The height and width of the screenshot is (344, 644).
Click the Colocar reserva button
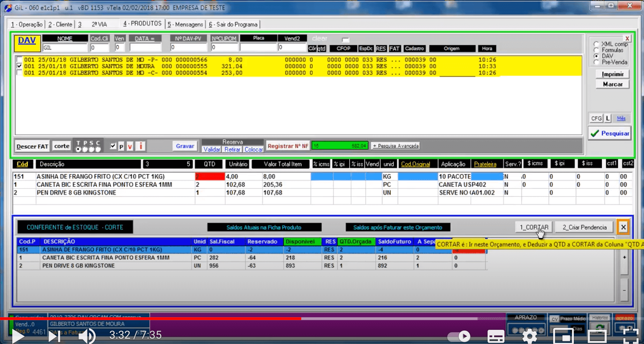pyautogui.click(x=254, y=149)
